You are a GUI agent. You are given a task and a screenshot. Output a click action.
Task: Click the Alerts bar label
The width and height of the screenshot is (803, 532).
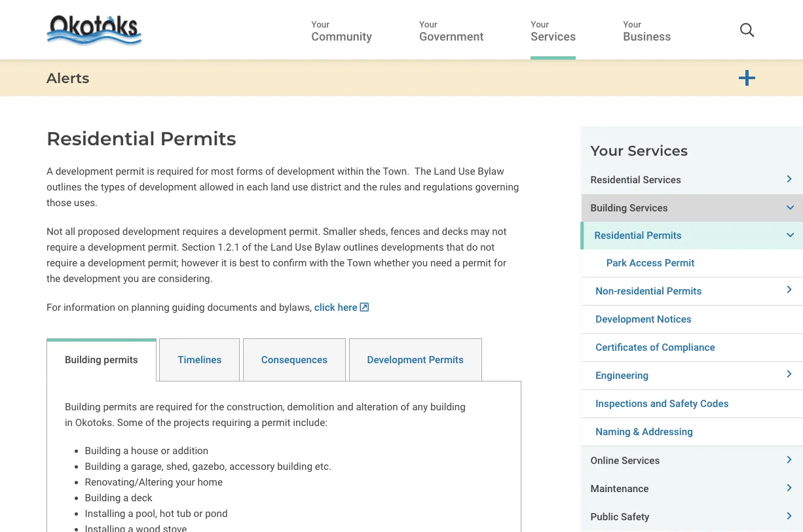[68, 79]
